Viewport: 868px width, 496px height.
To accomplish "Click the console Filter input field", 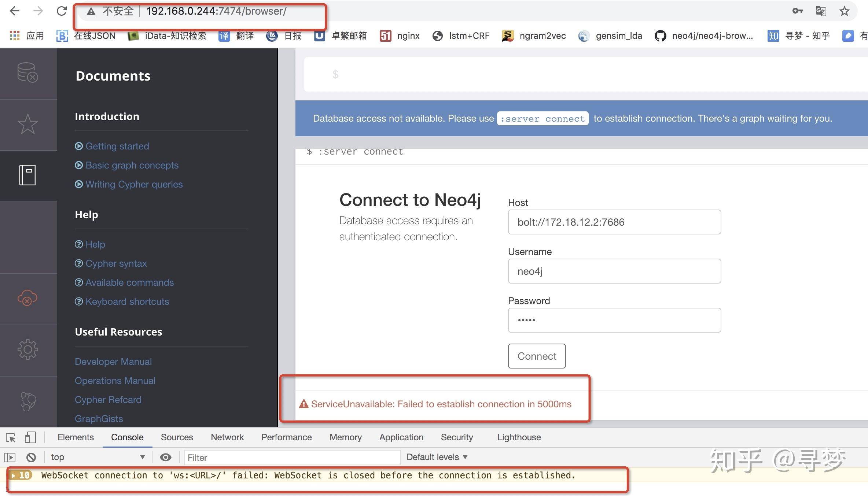I will (291, 457).
